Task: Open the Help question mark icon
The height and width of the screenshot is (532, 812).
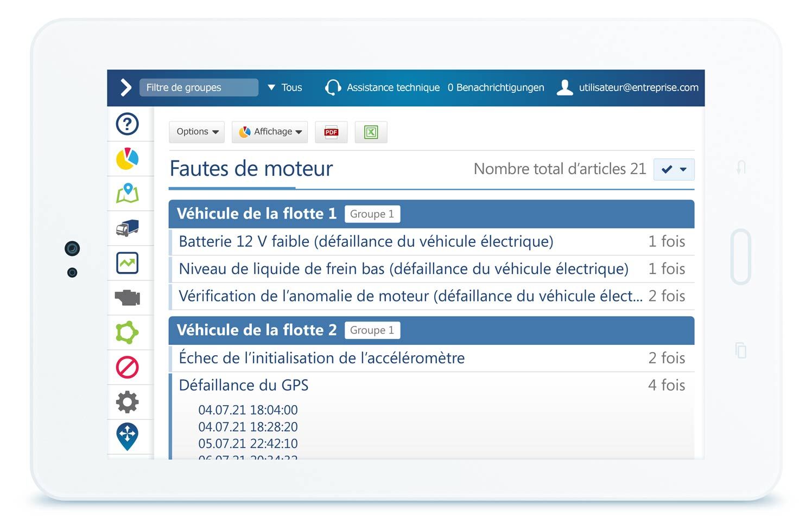Action: (x=128, y=124)
